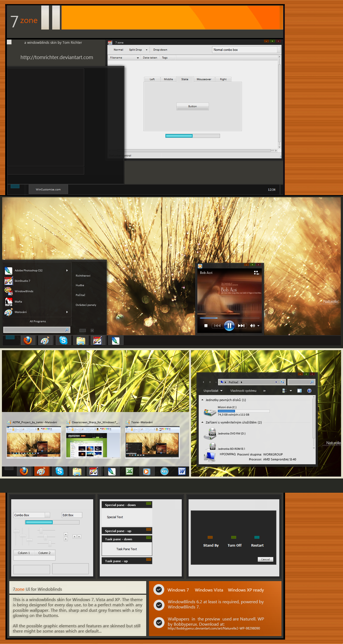Click topmost horizontal slider thumb in controls preview

[x=41, y=531]
